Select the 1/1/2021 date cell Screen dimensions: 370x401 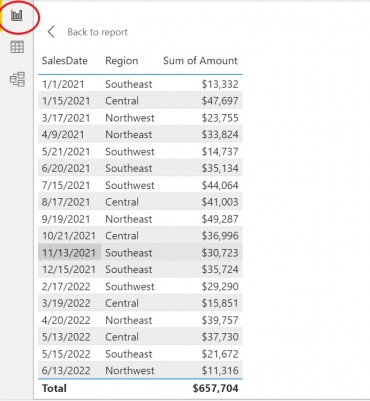coord(63,84)
